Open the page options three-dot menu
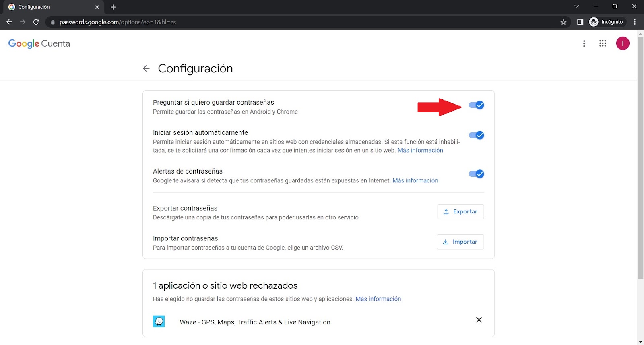The width and height of the screenshot is (644, 345). point(584,43)
